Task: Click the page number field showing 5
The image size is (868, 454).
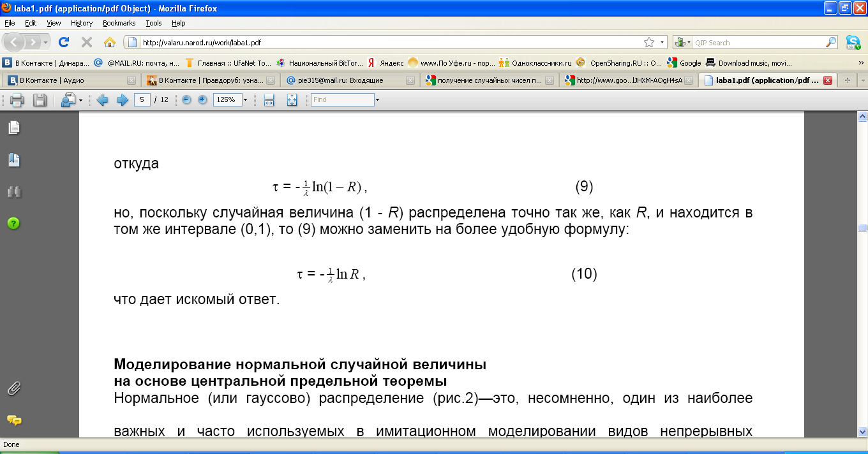Action: coord(142,100)
